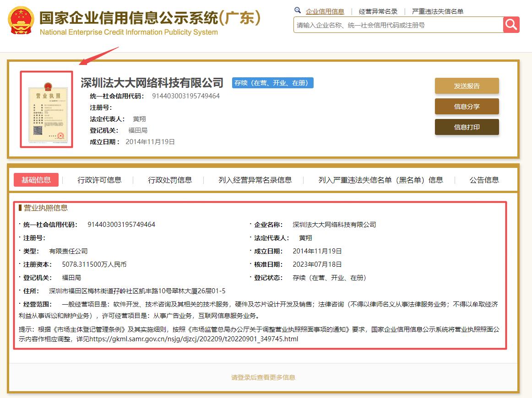
Task: Open the 列入严重违法失信名单（黑名单）信息 tab
Action: point(380,180)
